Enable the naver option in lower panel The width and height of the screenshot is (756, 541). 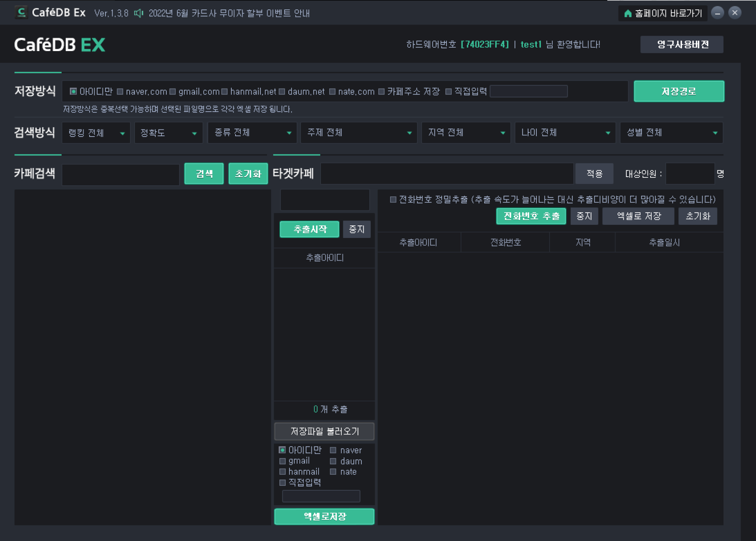[x=333, y=450]
